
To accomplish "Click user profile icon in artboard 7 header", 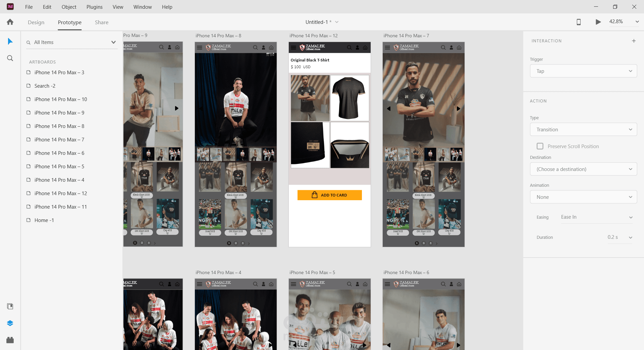I will 451,48.
